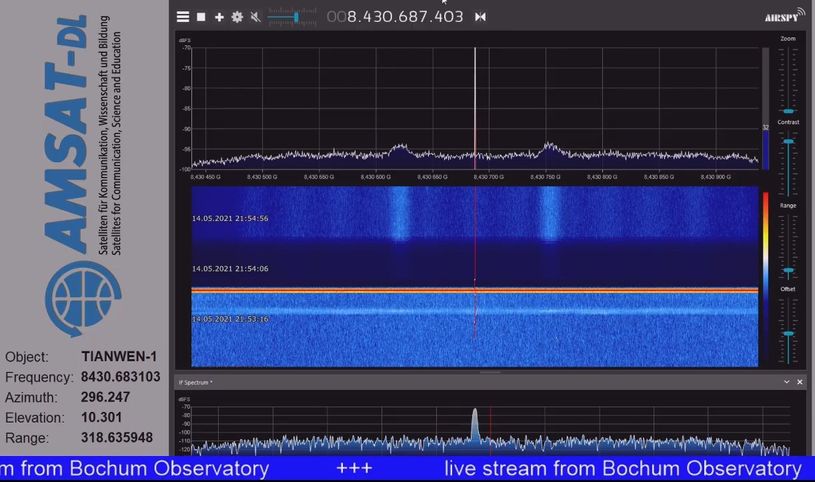Viewport: 815px width, 482px height.
Task: Click the tuning style icon beside frequency
Action: click(x=480, y=17)
